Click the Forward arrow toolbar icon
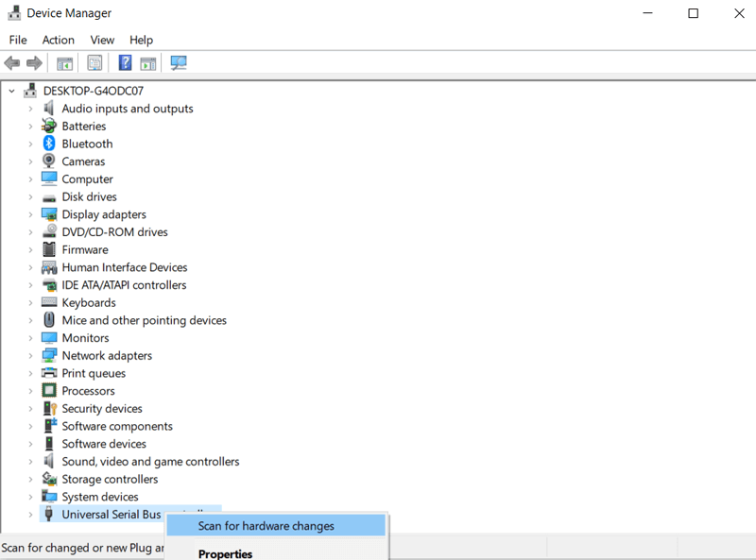This screenshot has height=560, width=756. (34, 63)
